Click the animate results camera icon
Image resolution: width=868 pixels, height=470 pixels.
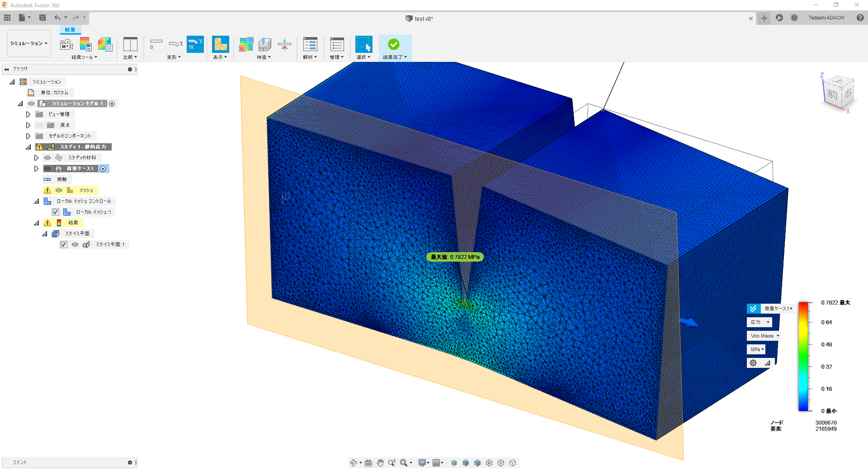pos(66,44)
